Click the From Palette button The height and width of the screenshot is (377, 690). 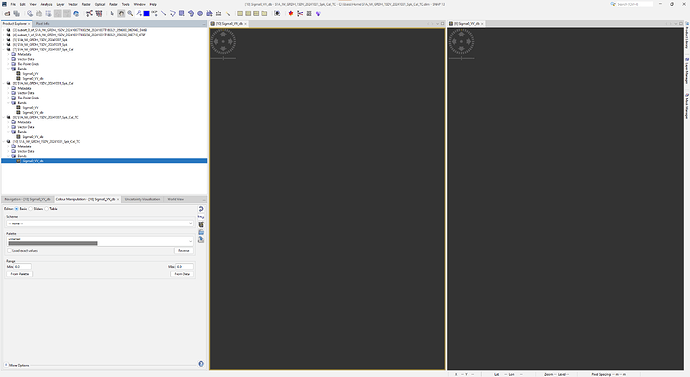pos(20,274)
